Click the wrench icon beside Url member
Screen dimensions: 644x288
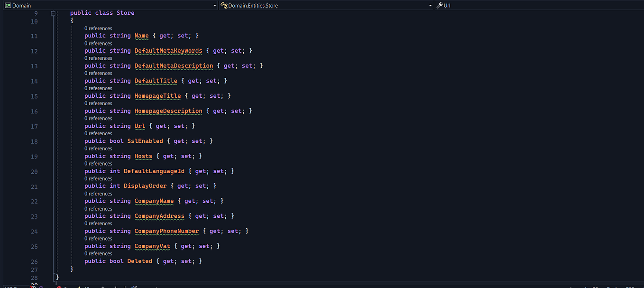(x=440, y=5)
